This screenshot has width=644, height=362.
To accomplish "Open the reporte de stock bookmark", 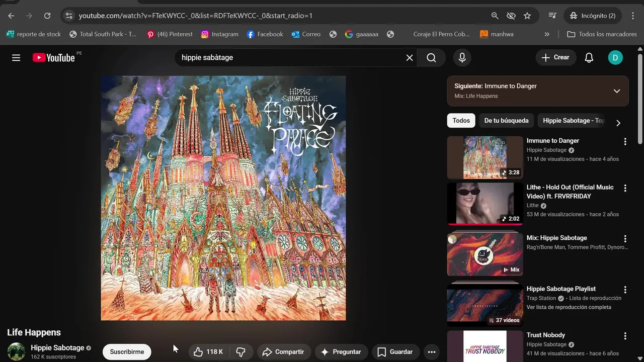I will pyautogui.click(x=33, y=34).
